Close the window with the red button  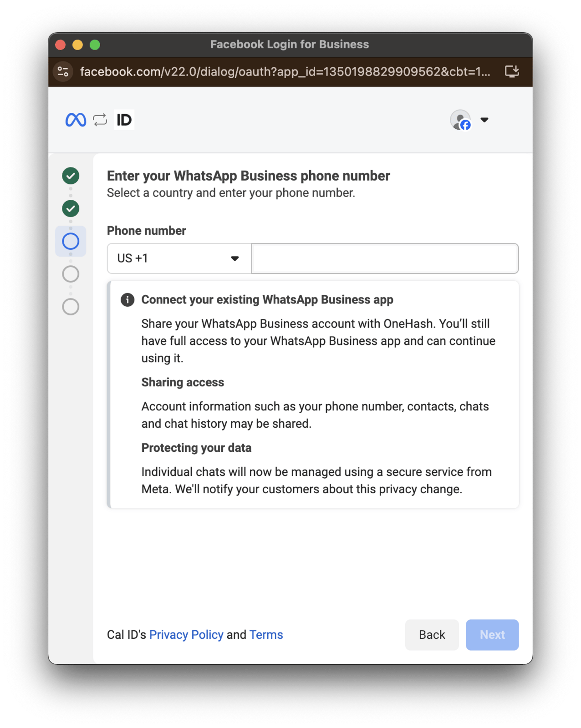(61, 45)
